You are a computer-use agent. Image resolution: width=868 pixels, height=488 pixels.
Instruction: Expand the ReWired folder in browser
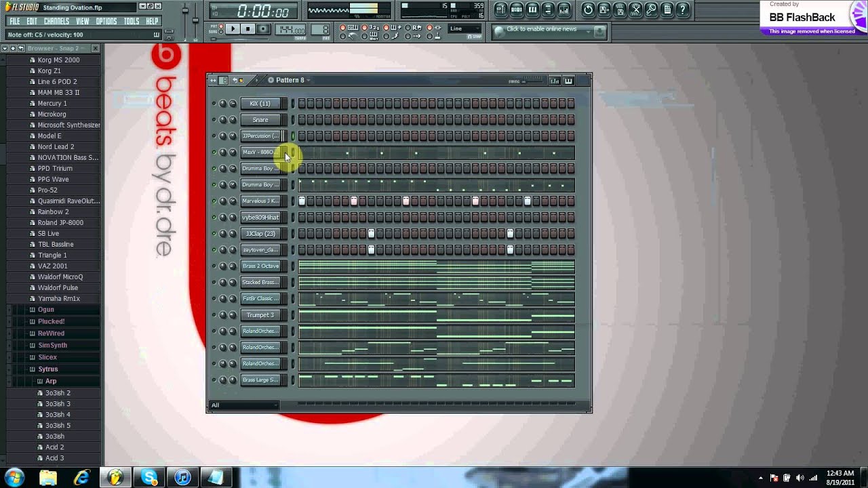52,333
